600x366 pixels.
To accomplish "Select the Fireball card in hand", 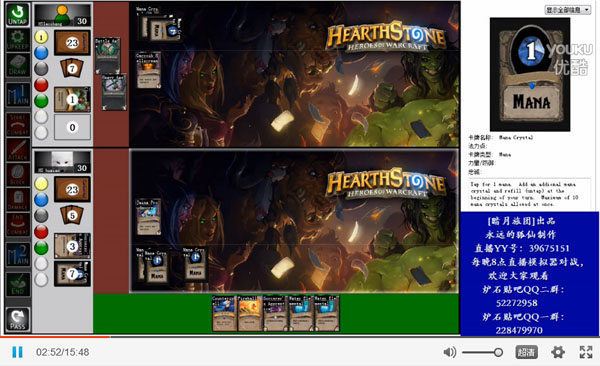I will point(249,313).
